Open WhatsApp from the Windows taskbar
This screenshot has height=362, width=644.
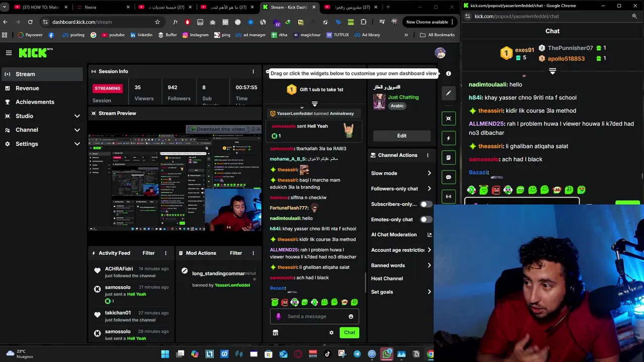(x=386, y=354)
